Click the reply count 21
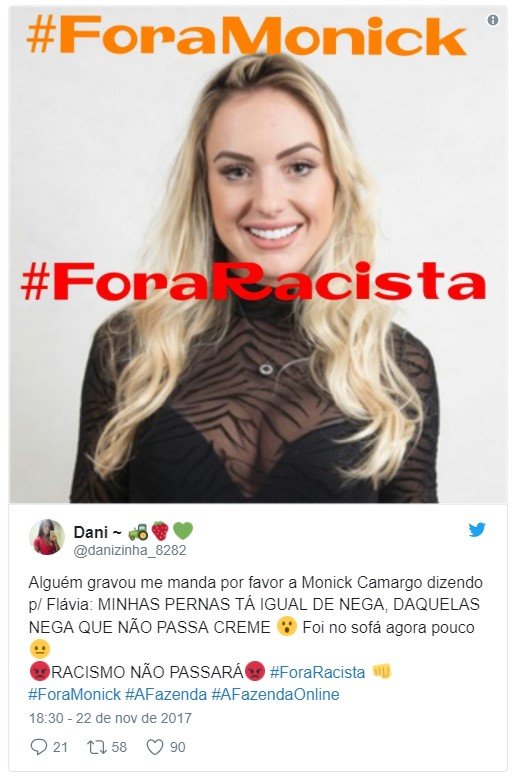513x781 pixels. 60,747
